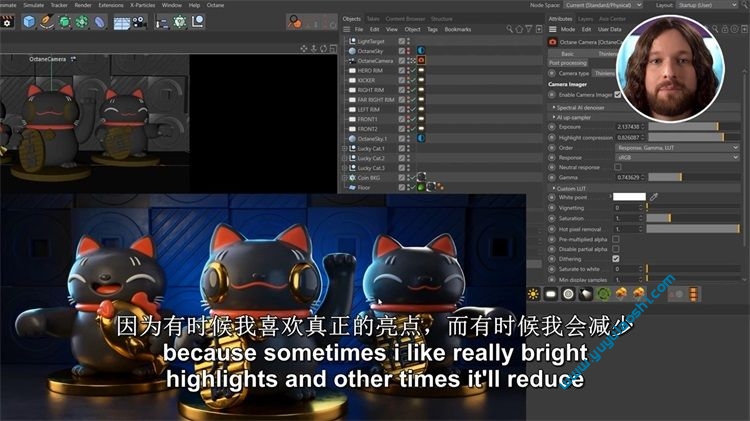Click the Octane sun light icon

[x=533, y=294]
